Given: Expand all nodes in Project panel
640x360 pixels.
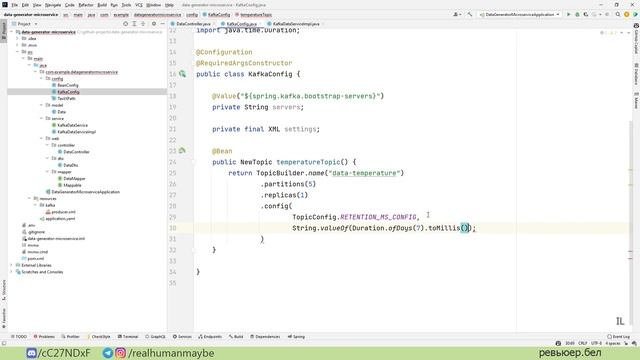Looking at the screenshot, I should (x=134, y=24).
